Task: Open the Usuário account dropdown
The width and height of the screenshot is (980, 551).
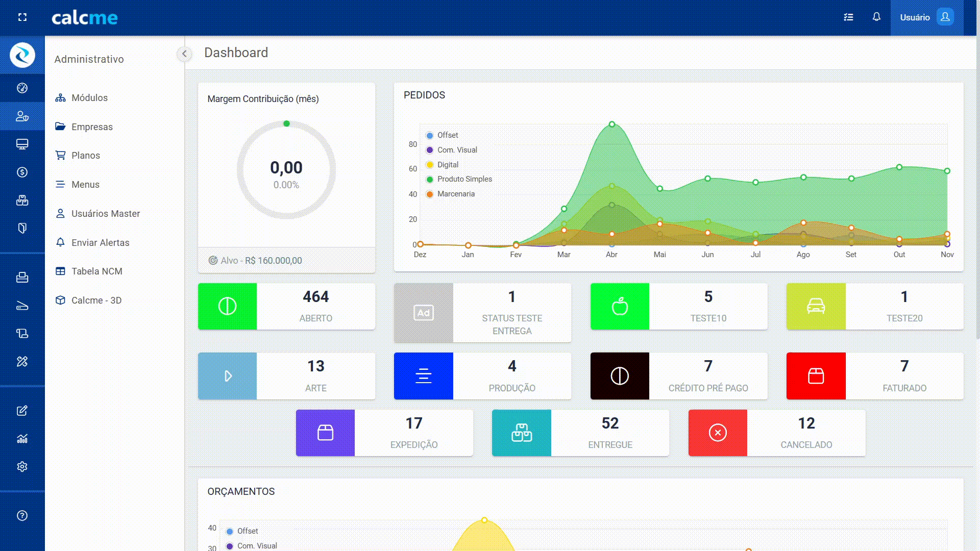Action: point(926,17)
